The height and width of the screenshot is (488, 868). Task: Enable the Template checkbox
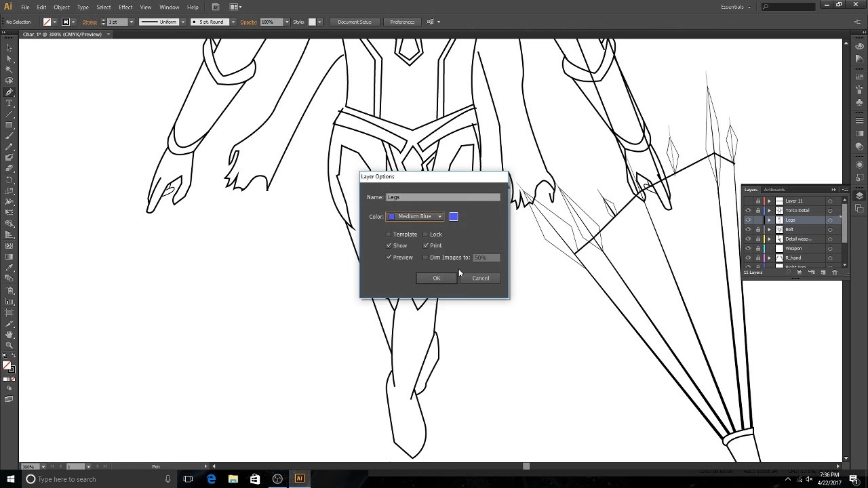389,235
